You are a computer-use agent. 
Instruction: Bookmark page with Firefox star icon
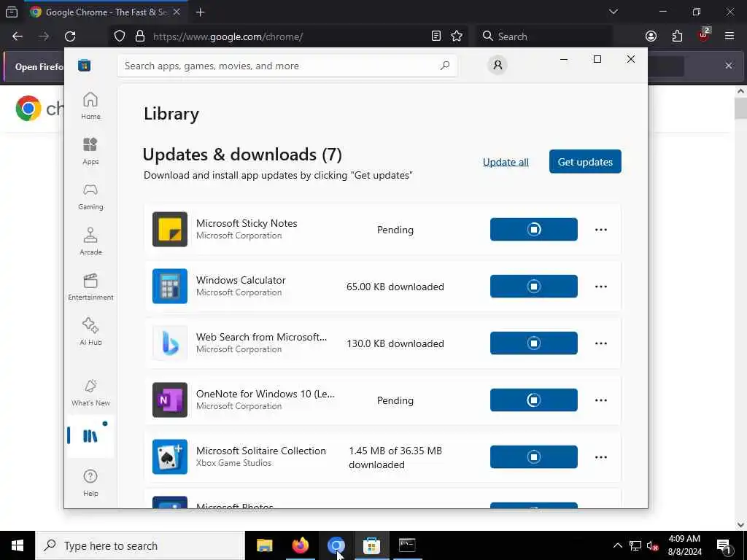[457, 36]
